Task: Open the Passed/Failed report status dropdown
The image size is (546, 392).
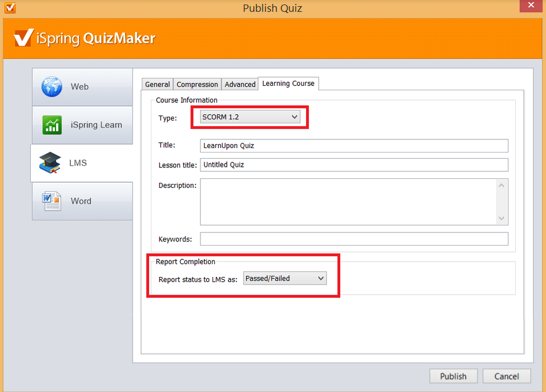Action: coord(285,279)
